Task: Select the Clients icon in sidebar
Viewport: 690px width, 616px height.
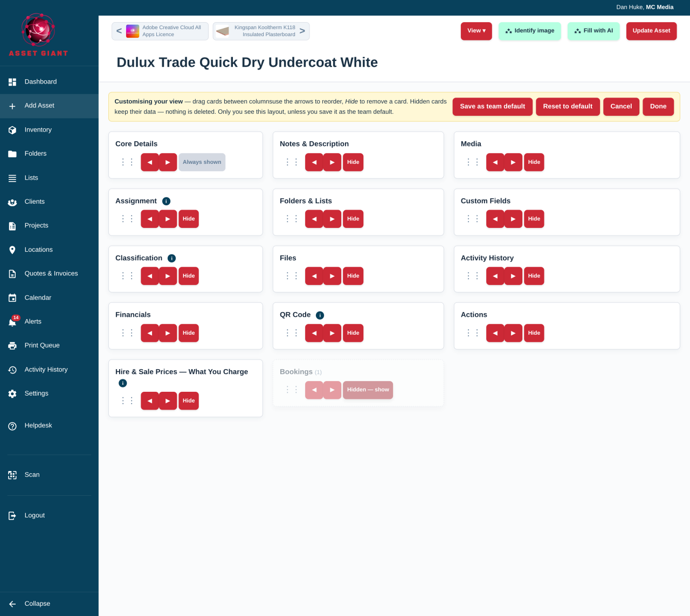Action: 12,202
